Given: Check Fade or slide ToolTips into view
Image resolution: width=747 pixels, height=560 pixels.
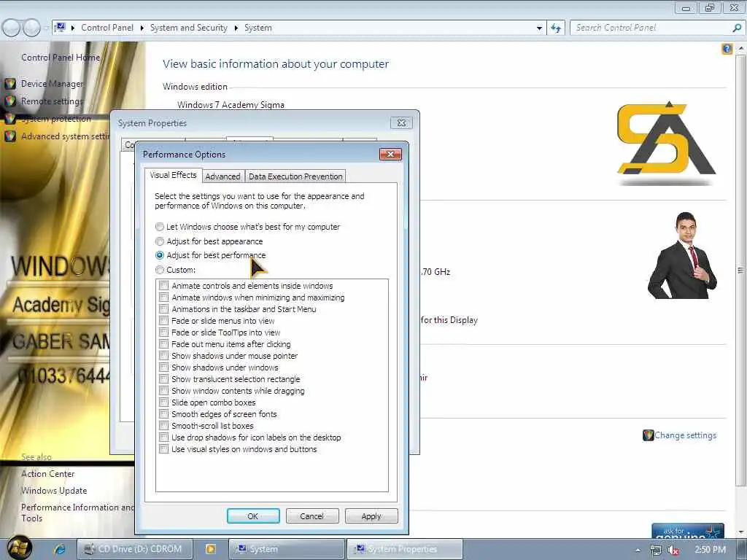Looking at the screenshot, I should click(164, 332).
